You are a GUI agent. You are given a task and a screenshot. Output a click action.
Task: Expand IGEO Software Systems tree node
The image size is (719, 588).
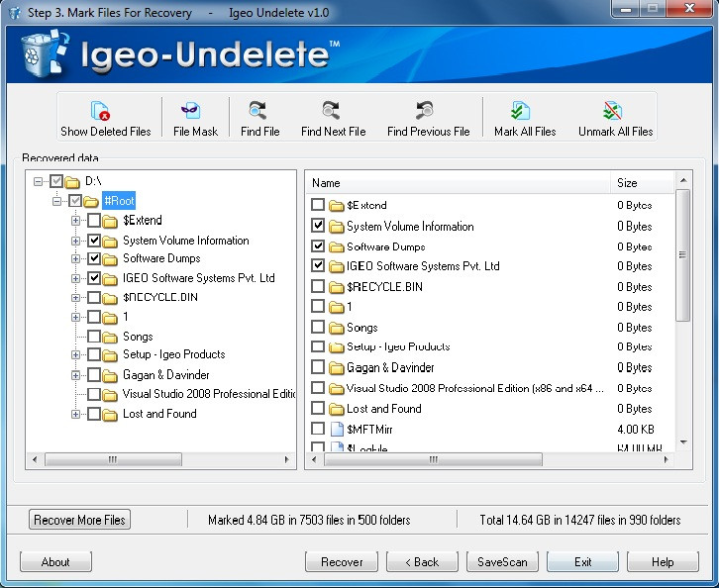tap(75, 278)
